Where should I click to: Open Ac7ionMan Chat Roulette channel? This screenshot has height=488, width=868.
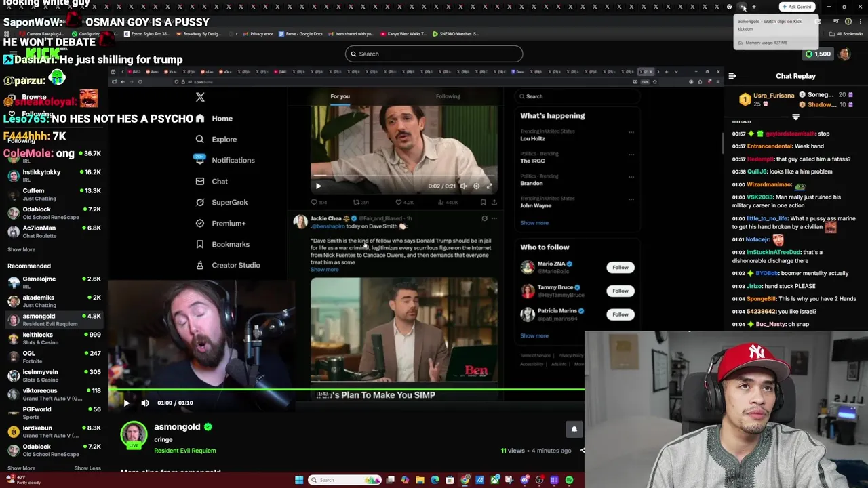coord(54,231)
